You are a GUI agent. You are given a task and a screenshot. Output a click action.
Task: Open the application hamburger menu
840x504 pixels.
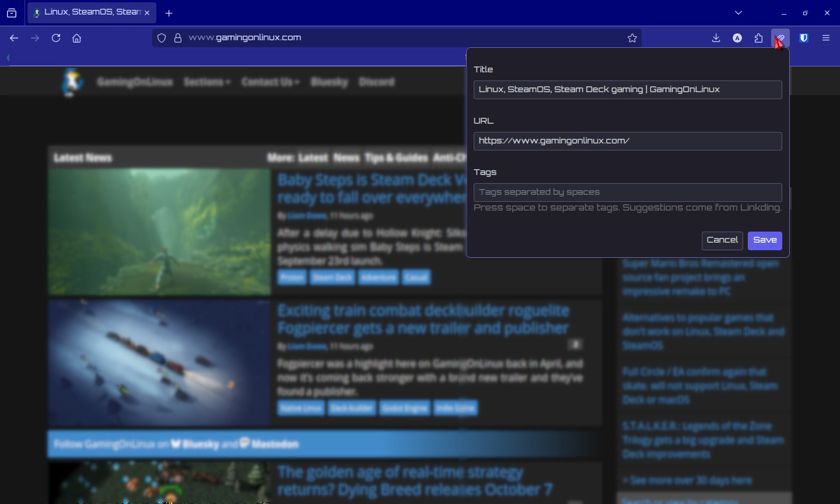point(826,37)
